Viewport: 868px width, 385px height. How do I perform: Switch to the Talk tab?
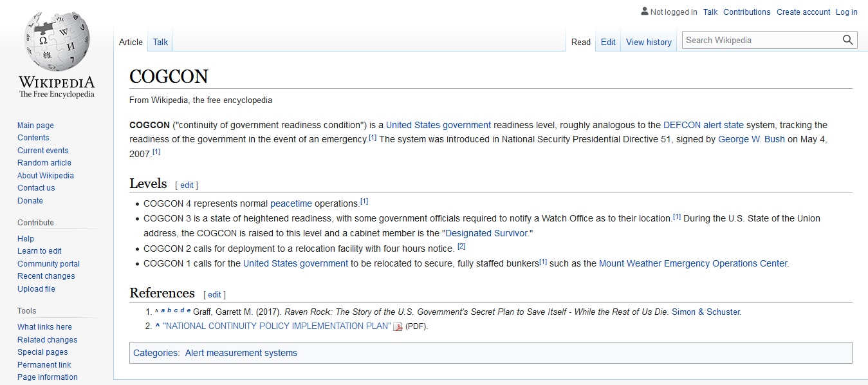pyautogui.click(x=160, y=42)
